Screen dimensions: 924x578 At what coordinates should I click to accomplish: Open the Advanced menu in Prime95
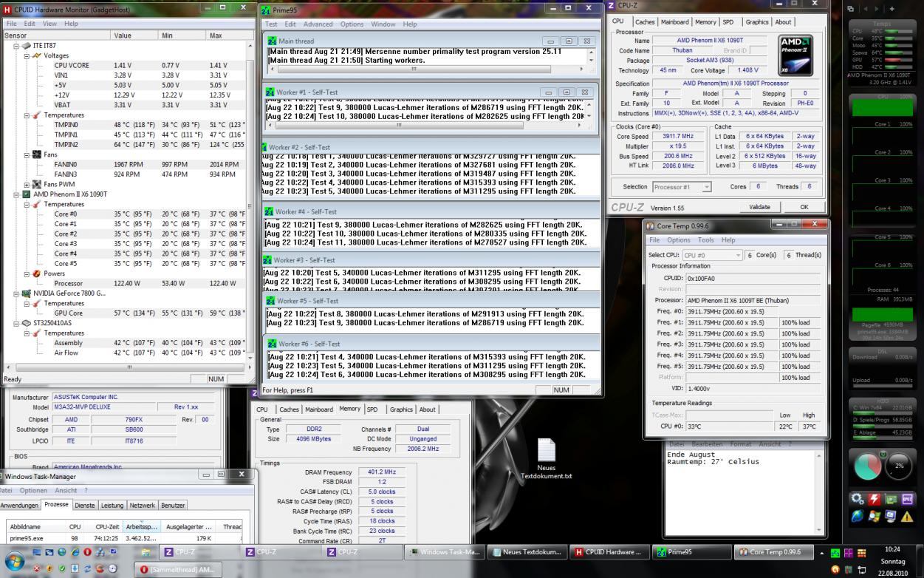[318, 24]
